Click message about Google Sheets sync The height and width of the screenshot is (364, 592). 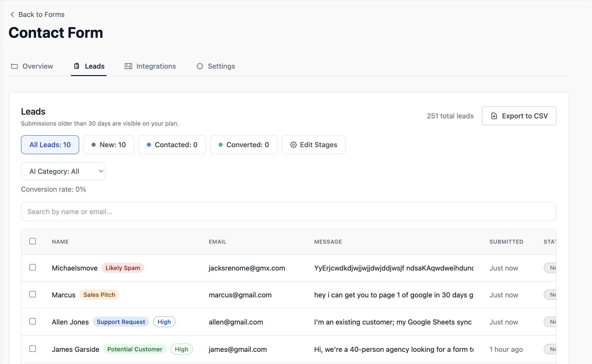pyautogui.click(x=393, y=322)
